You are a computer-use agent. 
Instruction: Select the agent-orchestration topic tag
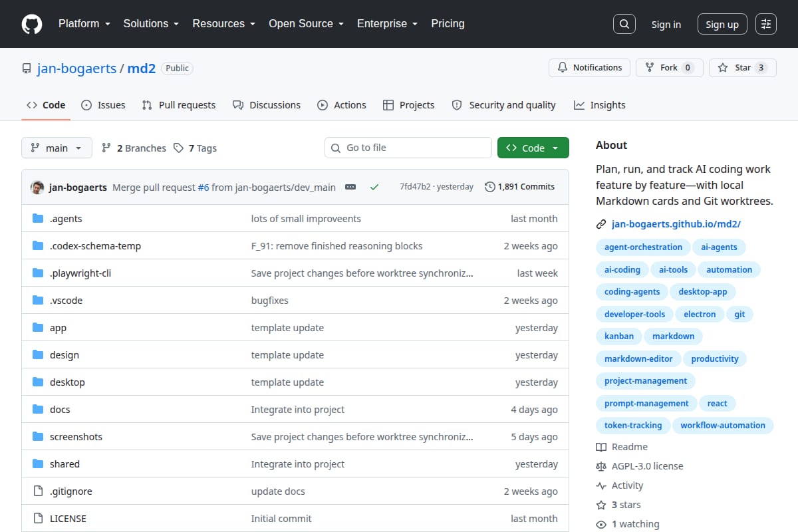point(643,247)
